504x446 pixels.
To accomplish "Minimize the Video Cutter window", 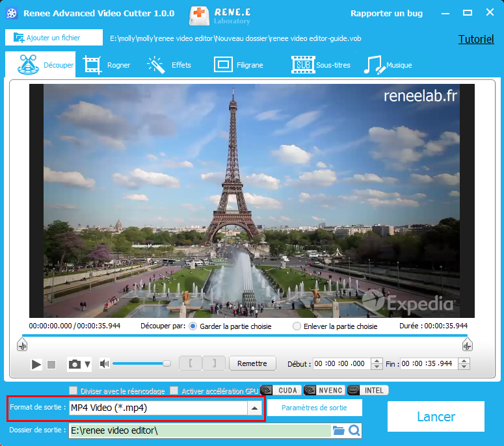I will 445,13.
